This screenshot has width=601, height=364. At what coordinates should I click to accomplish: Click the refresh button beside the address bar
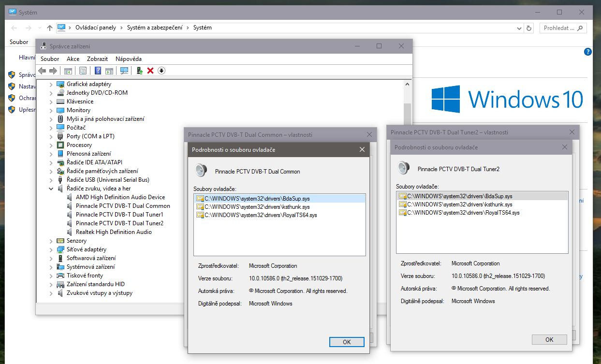pos(529,28)
